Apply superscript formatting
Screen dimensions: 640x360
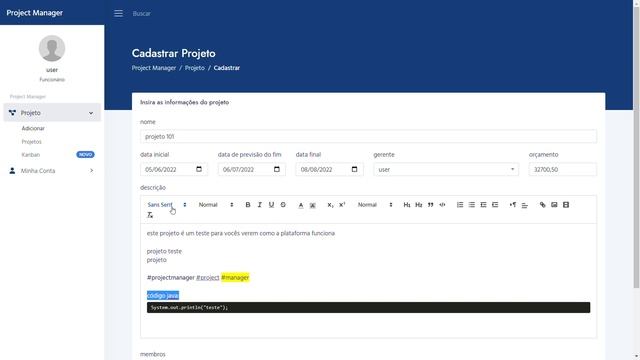[x=342, y=205]
